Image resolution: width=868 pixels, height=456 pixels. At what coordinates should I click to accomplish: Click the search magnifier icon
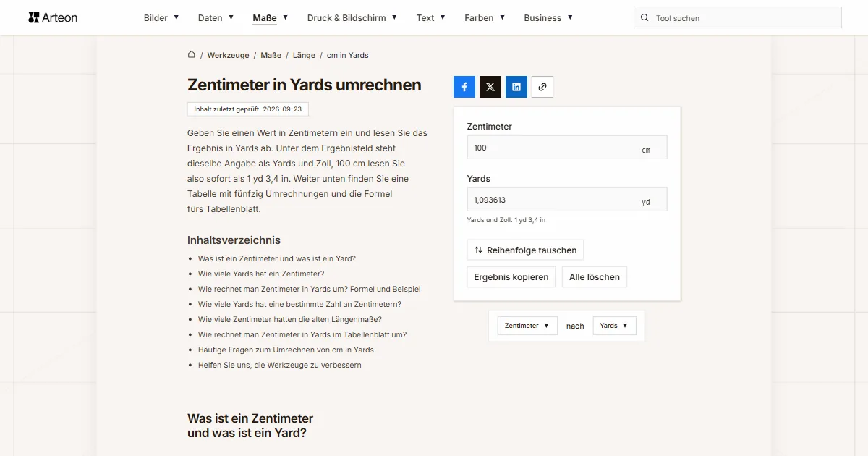[644, 18]
